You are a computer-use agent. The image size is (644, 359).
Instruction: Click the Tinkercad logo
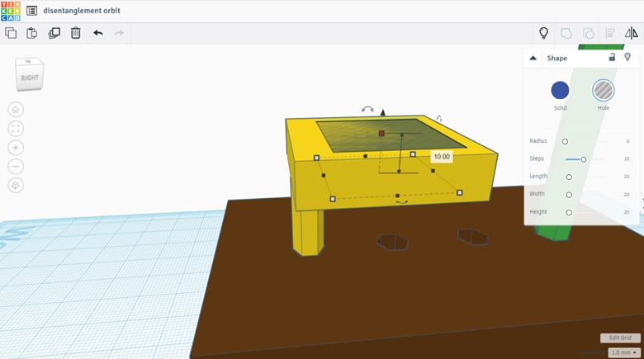(11, 11)
